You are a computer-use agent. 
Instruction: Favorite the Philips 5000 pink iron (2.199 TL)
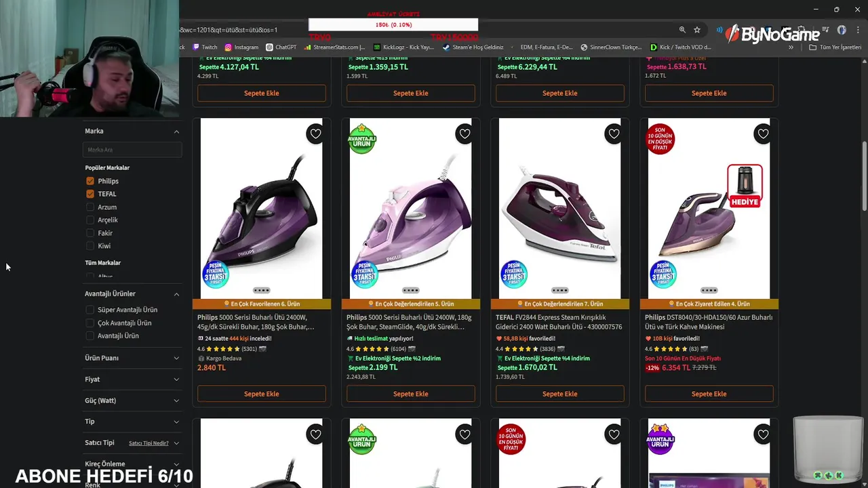[465, 134]
